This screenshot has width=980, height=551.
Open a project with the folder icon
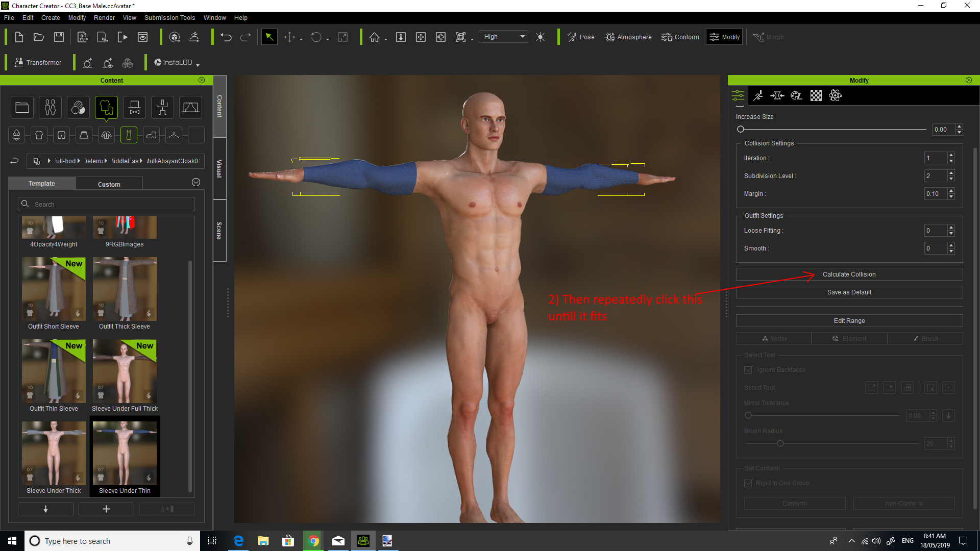click(39, 37)
